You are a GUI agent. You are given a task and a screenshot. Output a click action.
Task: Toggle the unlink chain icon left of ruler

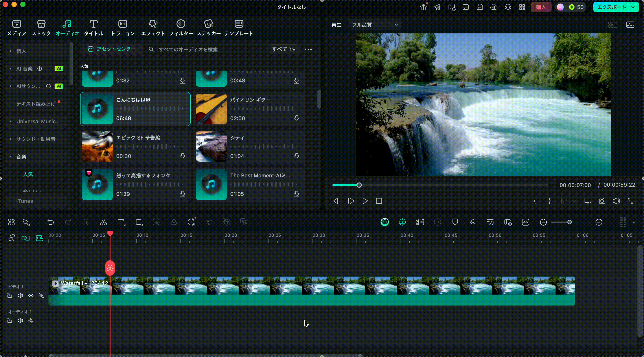[11, 238]
